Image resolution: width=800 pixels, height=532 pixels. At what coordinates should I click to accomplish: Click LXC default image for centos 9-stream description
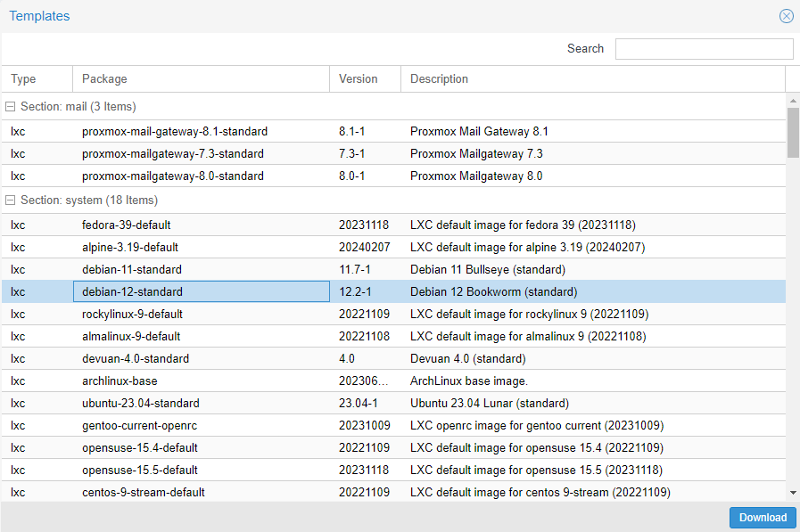pos(540,493)
